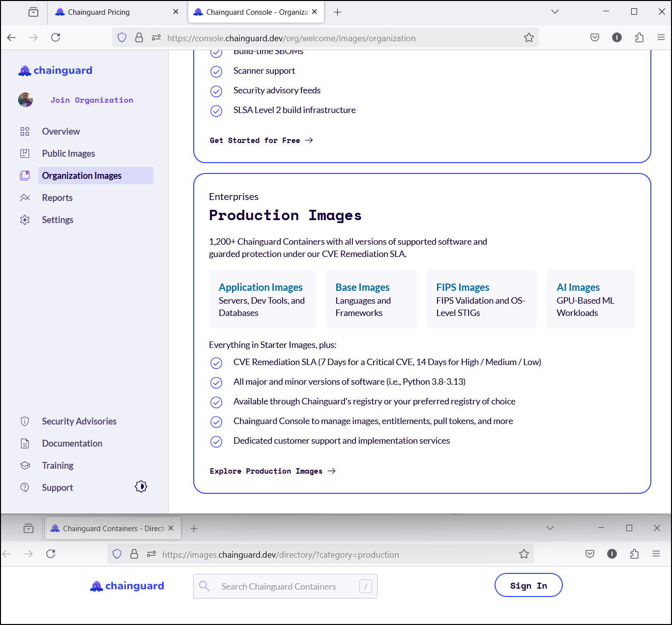Viewport: 672px width, 625px height.
Task: Open the AI Images card
Action: [x=591, y=299]
